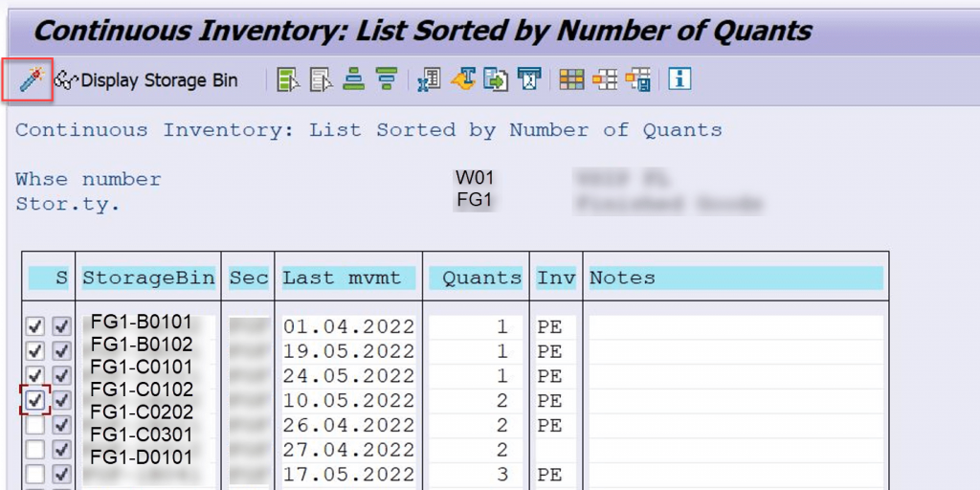The height and width of the screenshot is (490, 980).
Task: Click the Sec column header
Action: point(248,278)
